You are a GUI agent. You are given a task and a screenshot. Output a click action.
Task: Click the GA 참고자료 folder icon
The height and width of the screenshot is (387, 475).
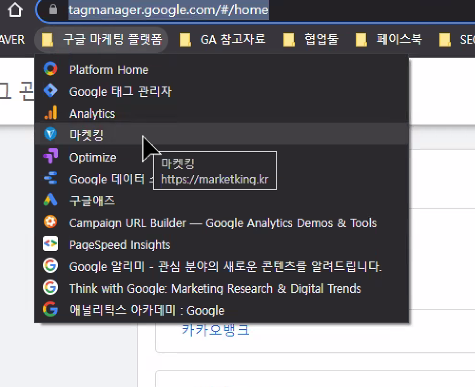point(185,40)
